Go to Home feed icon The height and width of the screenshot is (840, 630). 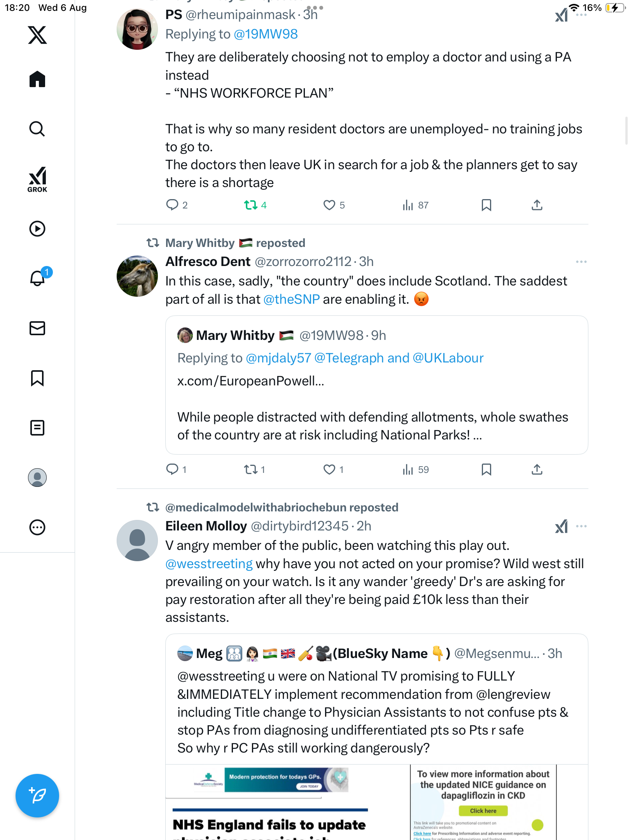[x=37, y=79]
